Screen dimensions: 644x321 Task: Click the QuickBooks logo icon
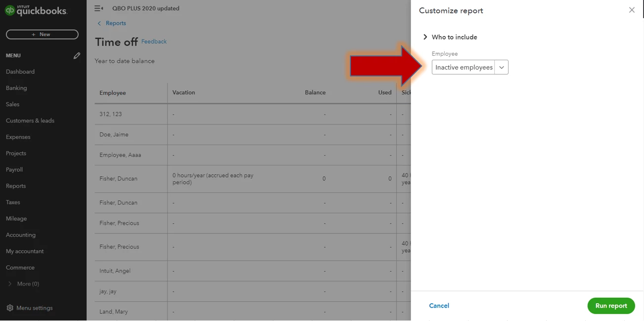point(10,10)
